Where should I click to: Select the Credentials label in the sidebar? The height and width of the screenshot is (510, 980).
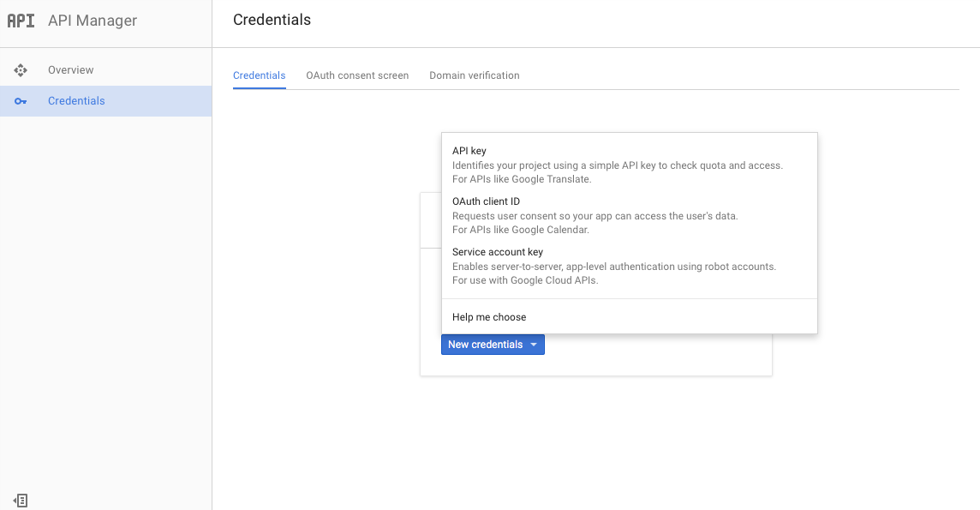(x=76, y=101)
